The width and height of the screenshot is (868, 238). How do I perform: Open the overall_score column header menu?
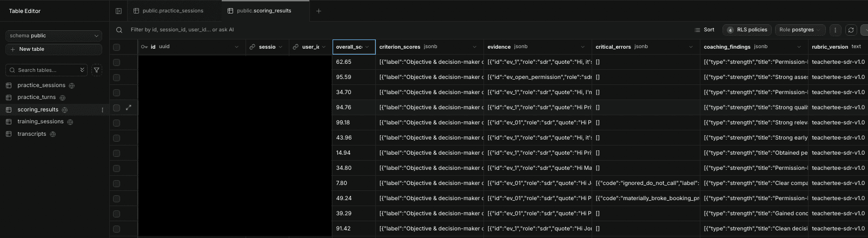coord(367,47)
